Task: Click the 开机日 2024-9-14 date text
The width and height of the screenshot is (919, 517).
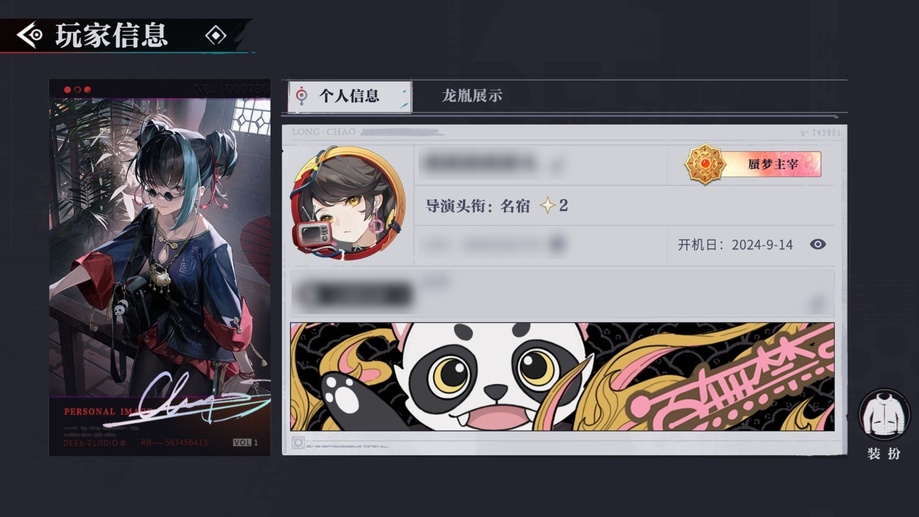Action: coord(735,244)
